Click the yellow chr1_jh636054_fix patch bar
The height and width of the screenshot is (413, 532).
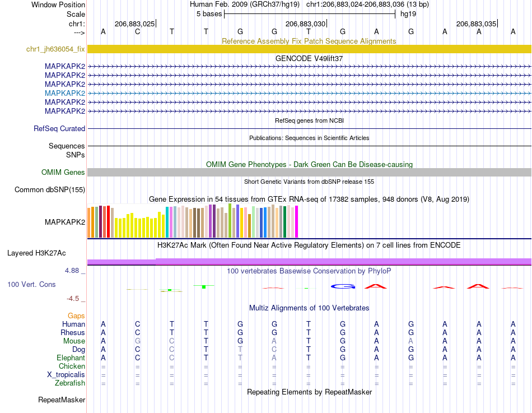(309, 49)
